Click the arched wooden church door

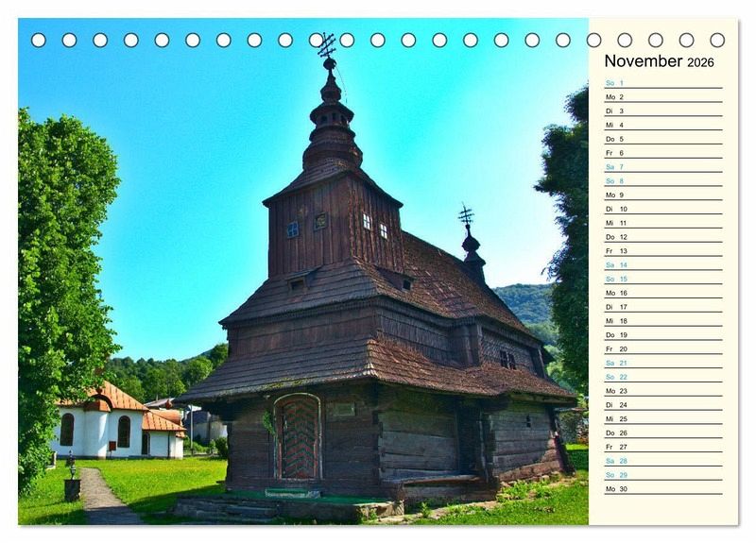point(298,437)
